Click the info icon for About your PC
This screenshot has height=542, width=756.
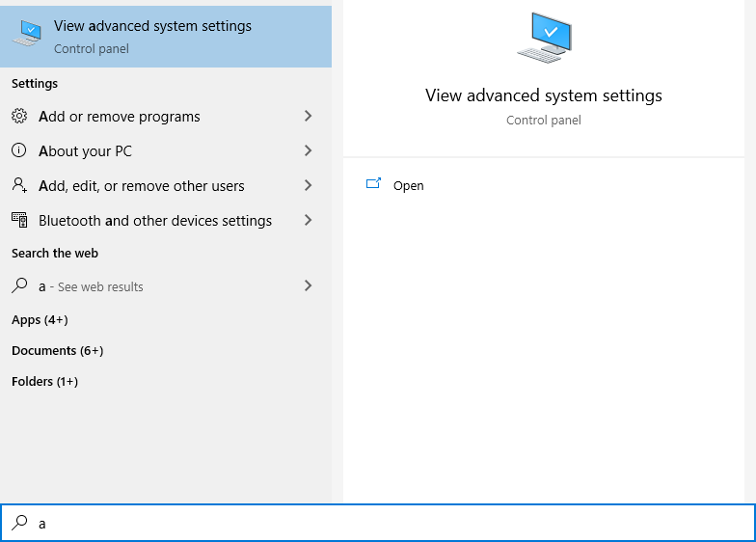(x=19, y=151)
